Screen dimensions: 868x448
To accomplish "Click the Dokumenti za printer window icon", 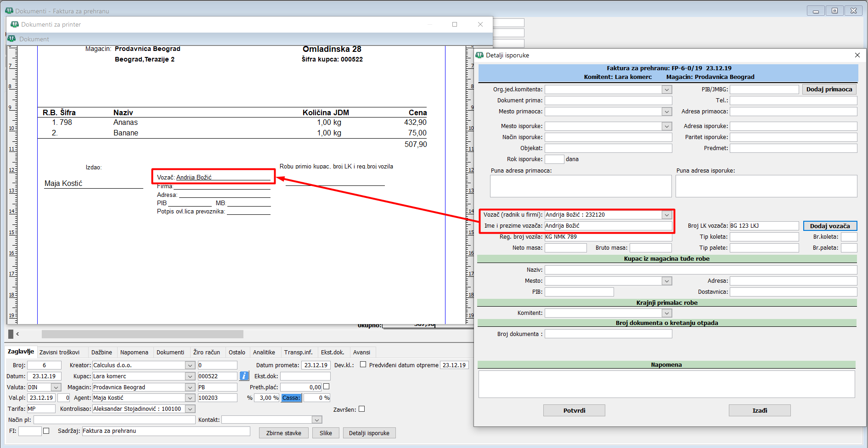I will pos(15,24).
